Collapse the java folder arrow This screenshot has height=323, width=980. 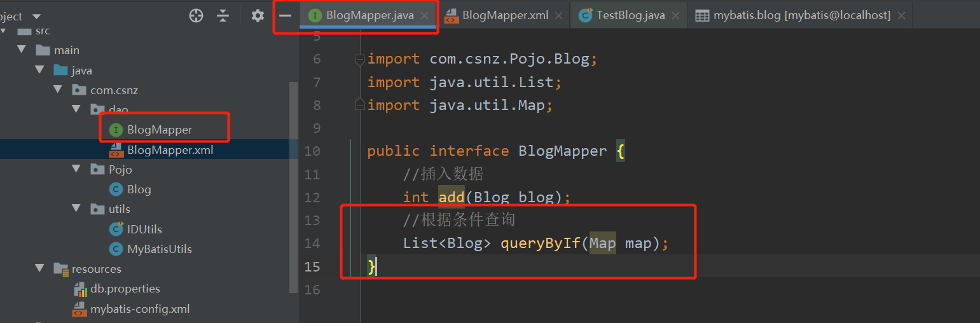40,71
